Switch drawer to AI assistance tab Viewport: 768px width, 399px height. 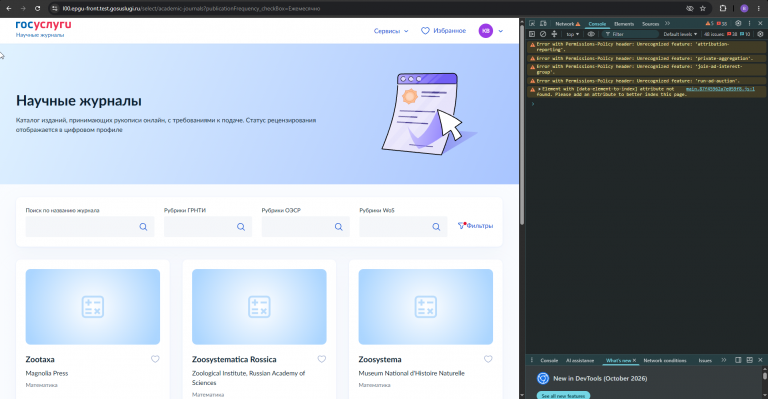tap(580, 360)
